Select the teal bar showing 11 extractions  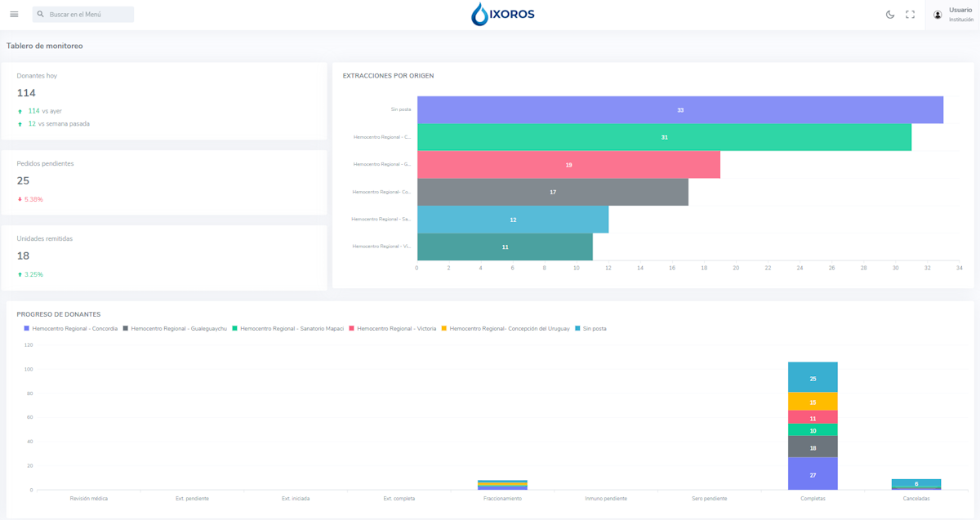pyautogui.click(x=505, y=247)
